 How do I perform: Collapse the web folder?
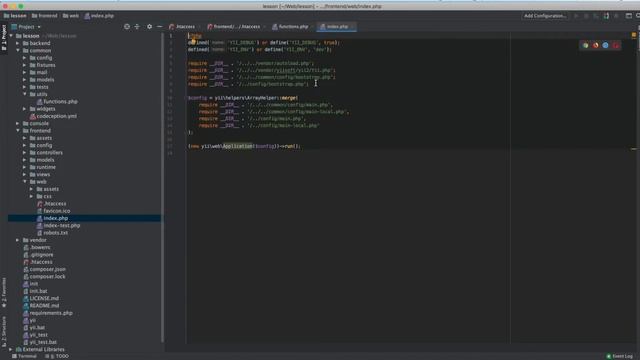[x=24, y=182]
